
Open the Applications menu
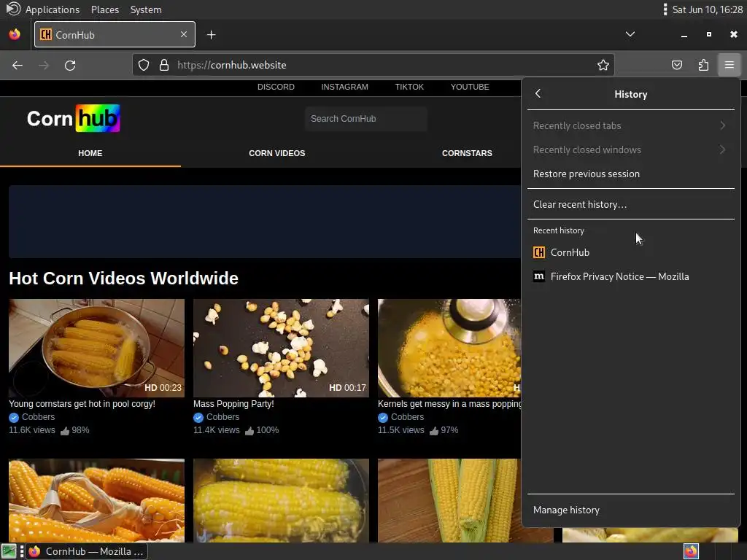[53, 9]
